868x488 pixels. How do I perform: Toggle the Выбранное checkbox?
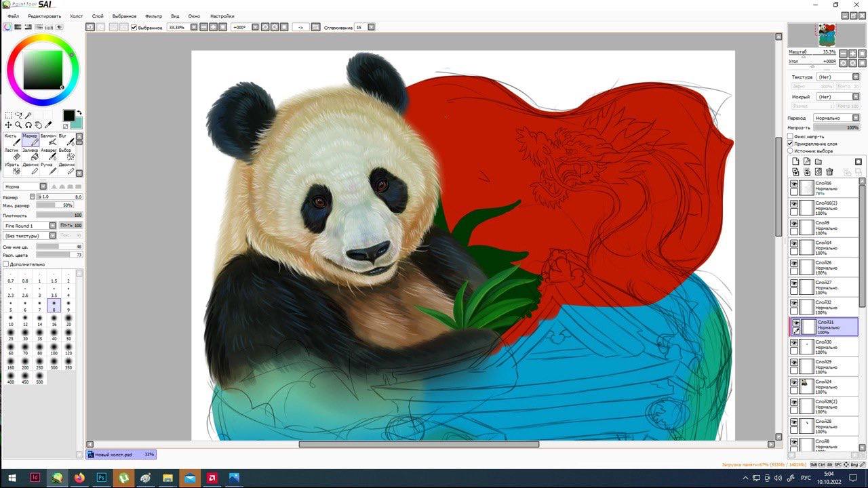click(x=134, y=27)
